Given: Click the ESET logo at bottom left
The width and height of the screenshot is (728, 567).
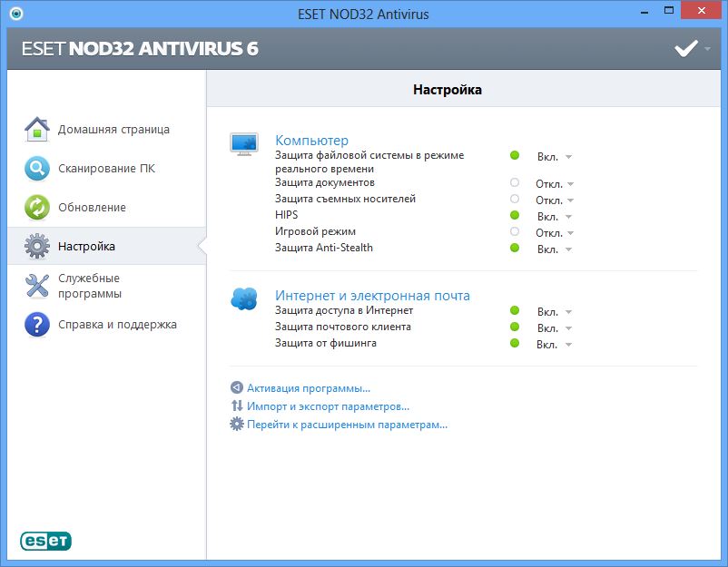Looking at the screenshot, I should click(x=45, y=541).
